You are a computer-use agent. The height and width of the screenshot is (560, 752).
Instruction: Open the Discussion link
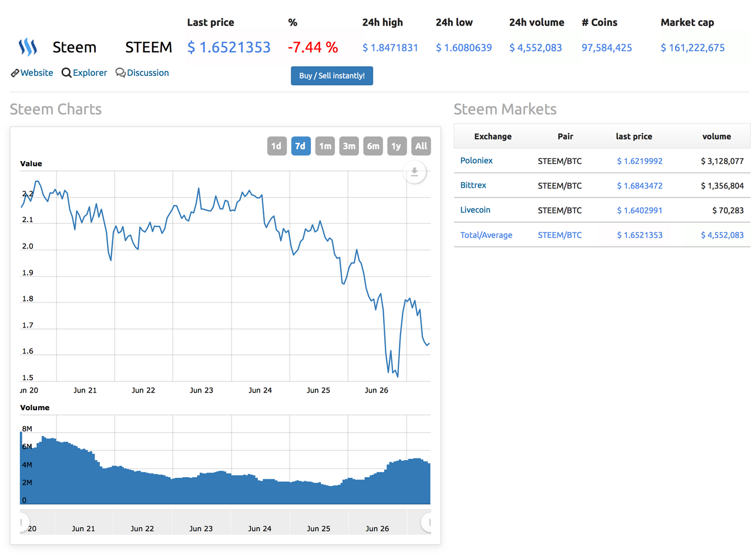click(148, 73)
